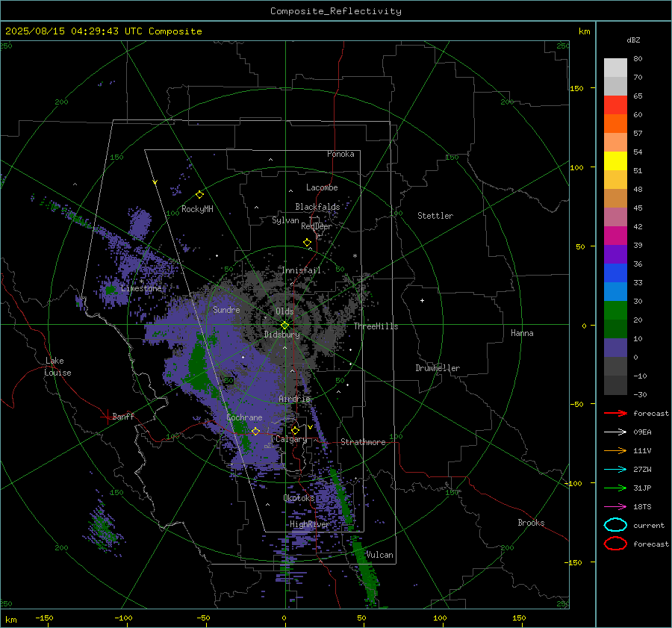The height and width of the screenshot is (628, 672).
Task: Click the Airdrie label
Action: [x=294, y=399]
